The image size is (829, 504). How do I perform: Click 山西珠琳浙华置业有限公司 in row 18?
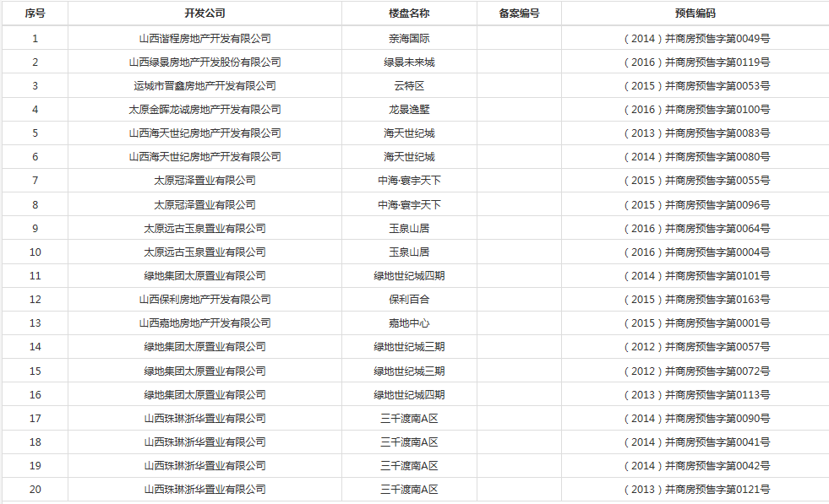point(205,442)
